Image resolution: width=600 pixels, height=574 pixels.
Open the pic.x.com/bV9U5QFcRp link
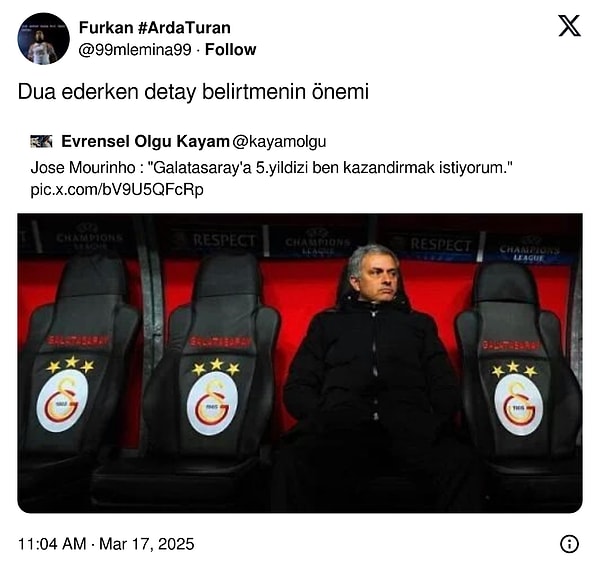click(117, 190)
